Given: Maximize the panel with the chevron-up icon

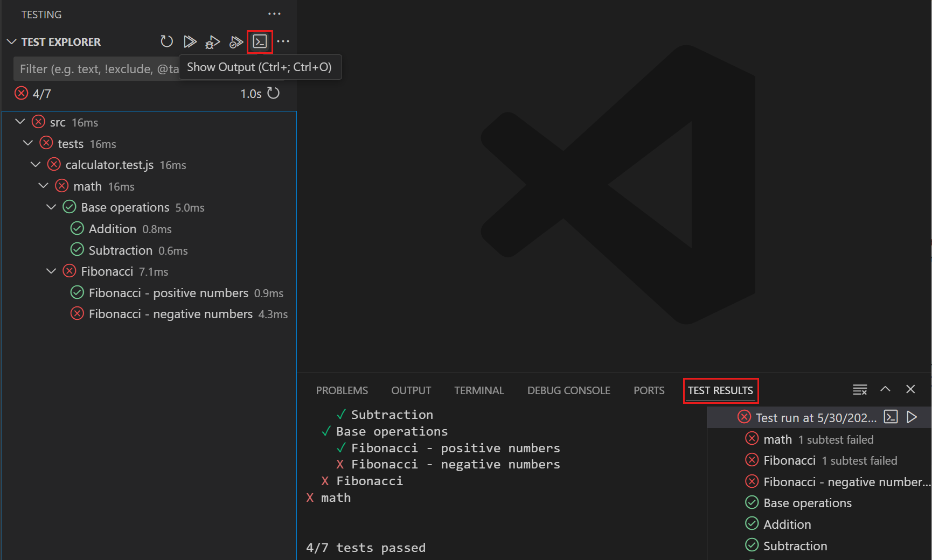Looking at the screenshot, I should point(885,389).
